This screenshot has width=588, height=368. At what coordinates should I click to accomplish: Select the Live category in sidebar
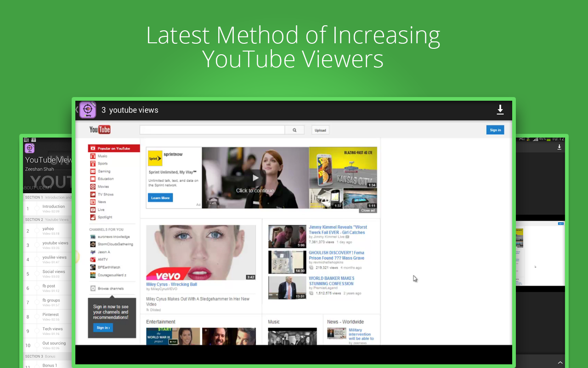(x=101, y=210)
